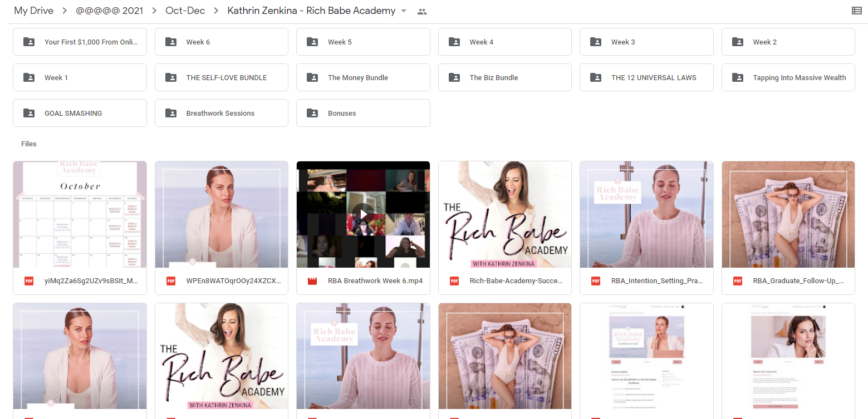The image size is (868, 419).
Task: Open the Week 4 folder
Action: pos(505,42)
